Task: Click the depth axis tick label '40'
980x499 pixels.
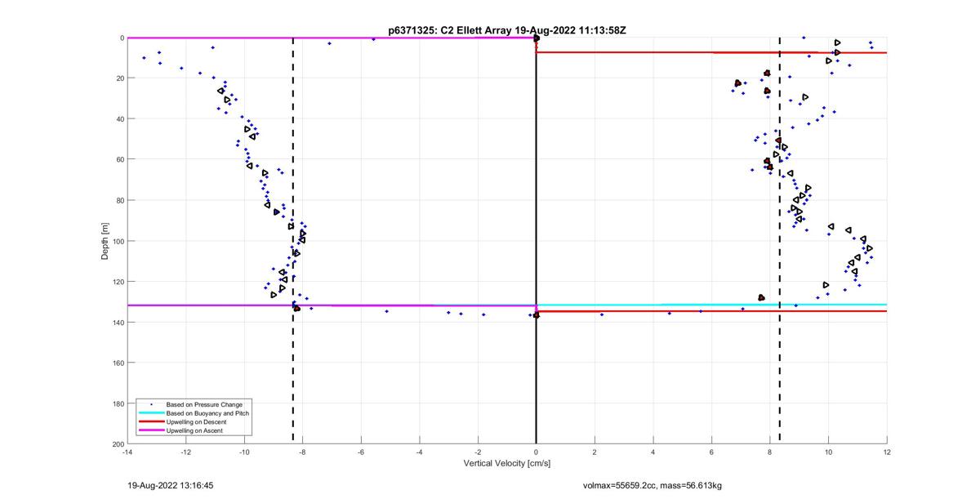Action: 119,118
